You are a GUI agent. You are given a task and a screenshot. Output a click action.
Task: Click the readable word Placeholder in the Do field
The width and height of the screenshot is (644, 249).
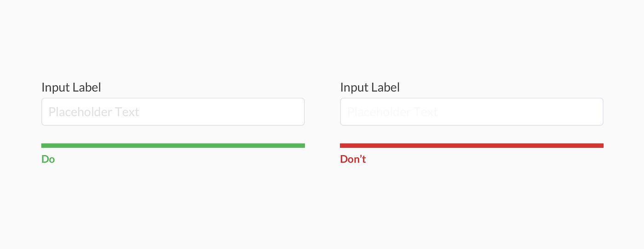tap(80, 112)
